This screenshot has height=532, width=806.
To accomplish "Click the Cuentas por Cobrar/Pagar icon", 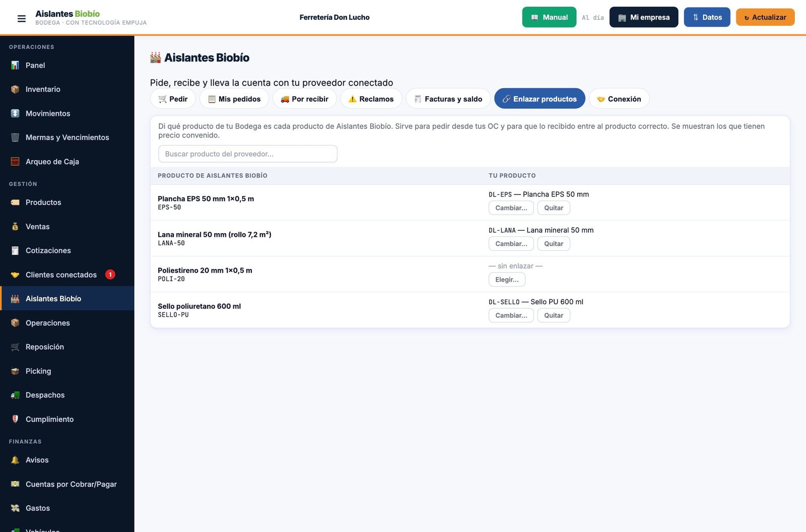I will [15, 484].
